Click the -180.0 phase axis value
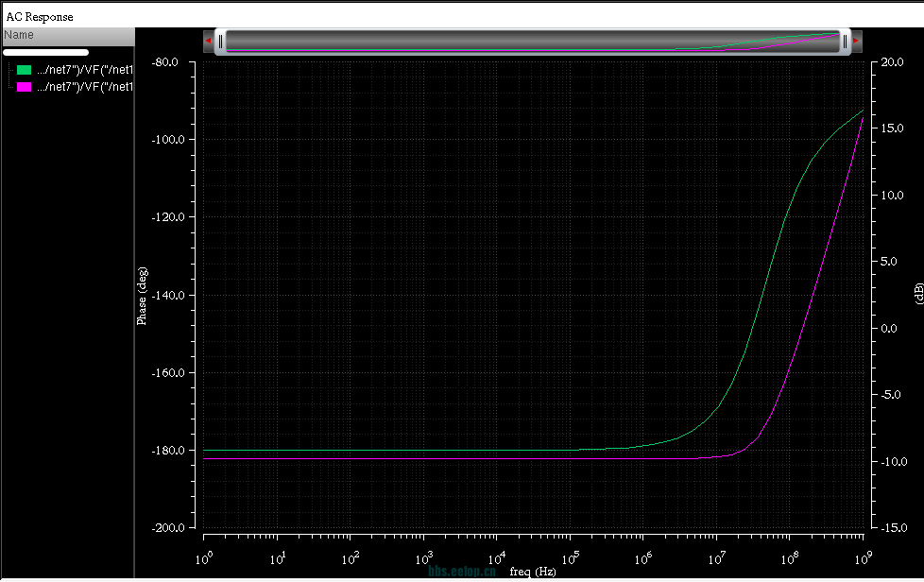The width and height of the screenshot is (924, 582). pos(168,451)
